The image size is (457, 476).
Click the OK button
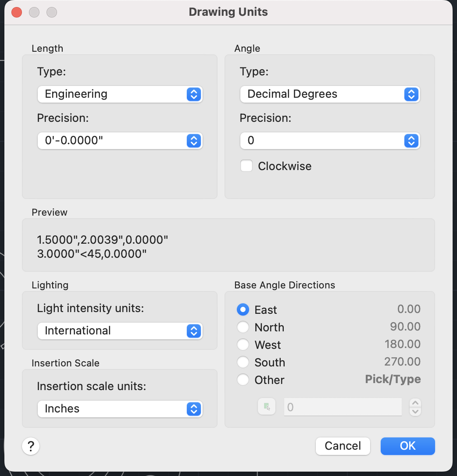(407, 446)
